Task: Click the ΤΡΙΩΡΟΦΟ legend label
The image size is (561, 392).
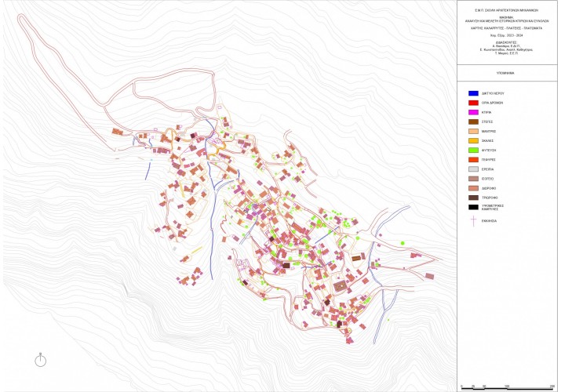Action: (490, 198)
